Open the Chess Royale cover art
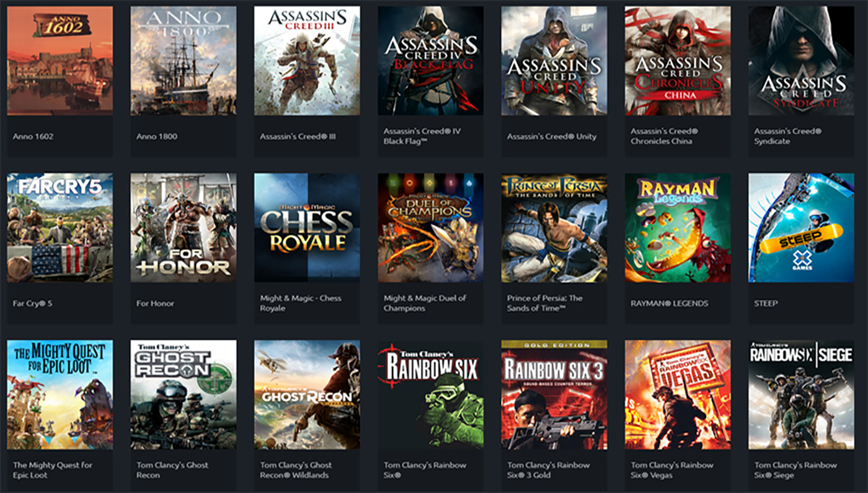 pyautogui.click(x=307, y=228)
